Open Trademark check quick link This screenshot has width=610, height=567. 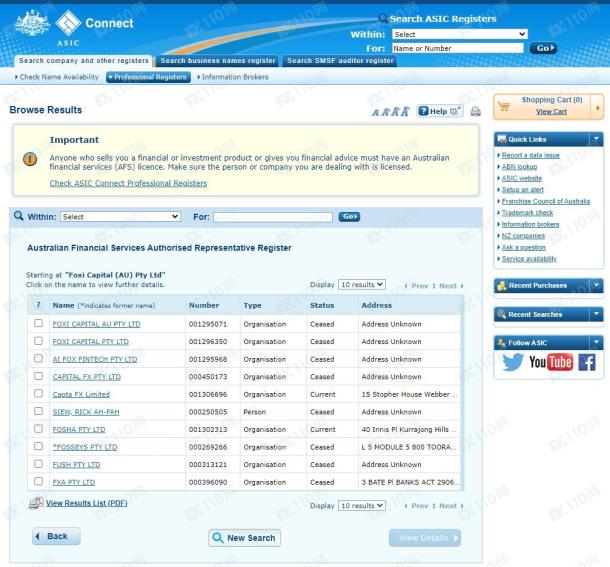[527, 212]
